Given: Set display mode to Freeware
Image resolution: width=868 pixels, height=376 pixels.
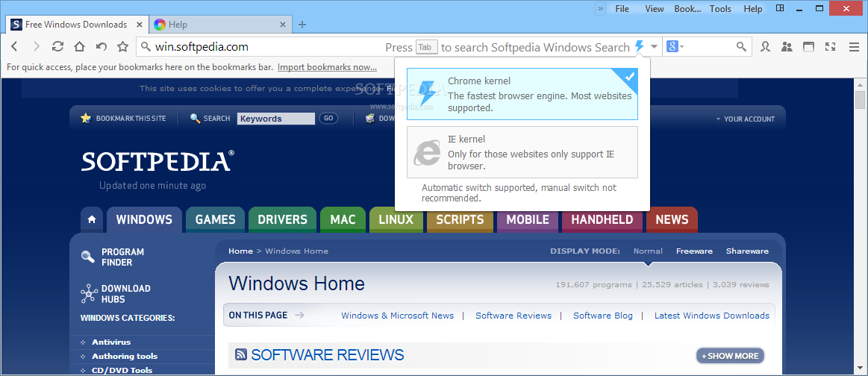Looking at the screenshot, I should click(x=694, y=251).
